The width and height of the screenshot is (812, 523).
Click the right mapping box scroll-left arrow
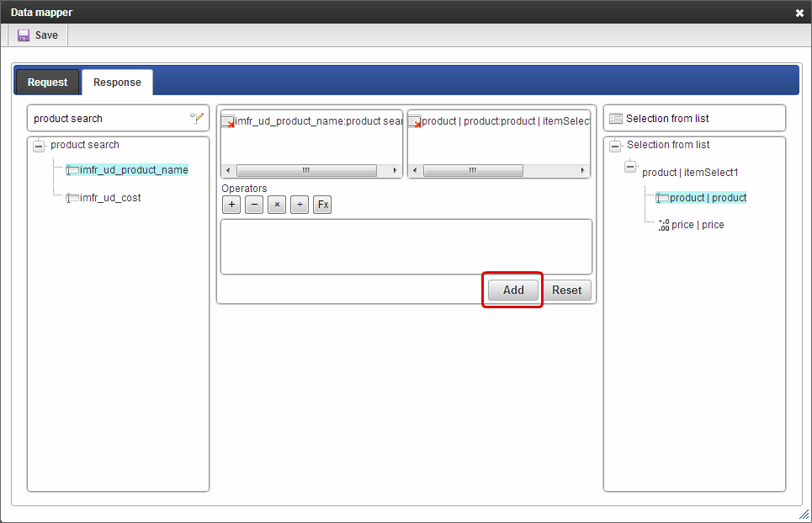click(x=415, y=170)
